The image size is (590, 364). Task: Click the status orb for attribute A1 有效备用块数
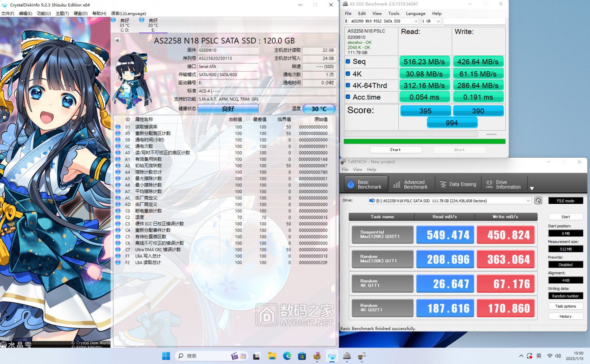[118, 159]
